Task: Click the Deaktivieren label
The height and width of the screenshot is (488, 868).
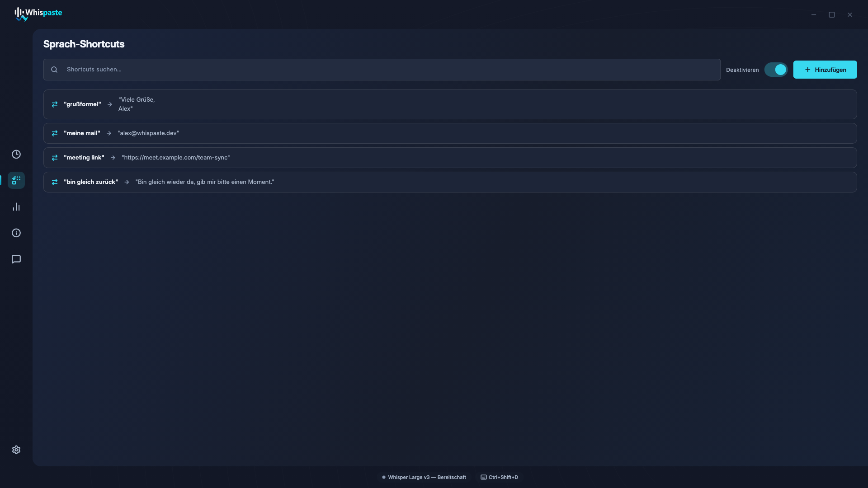Action: (742, 70)
